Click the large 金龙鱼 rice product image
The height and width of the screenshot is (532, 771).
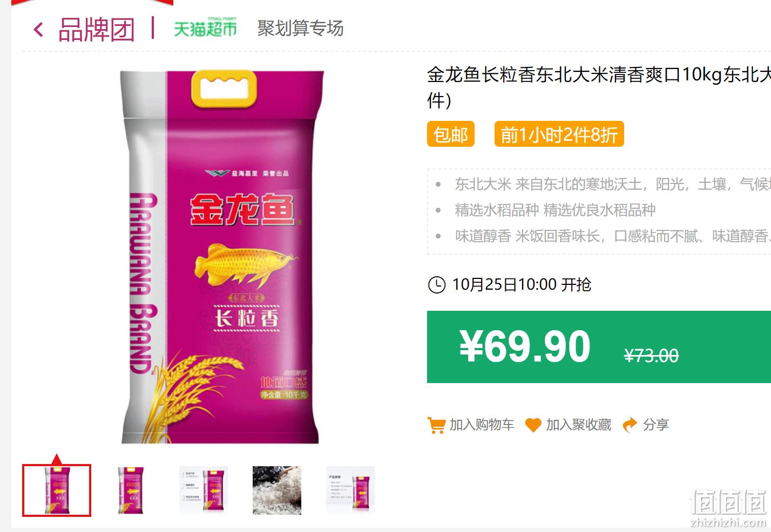point(222,257)
